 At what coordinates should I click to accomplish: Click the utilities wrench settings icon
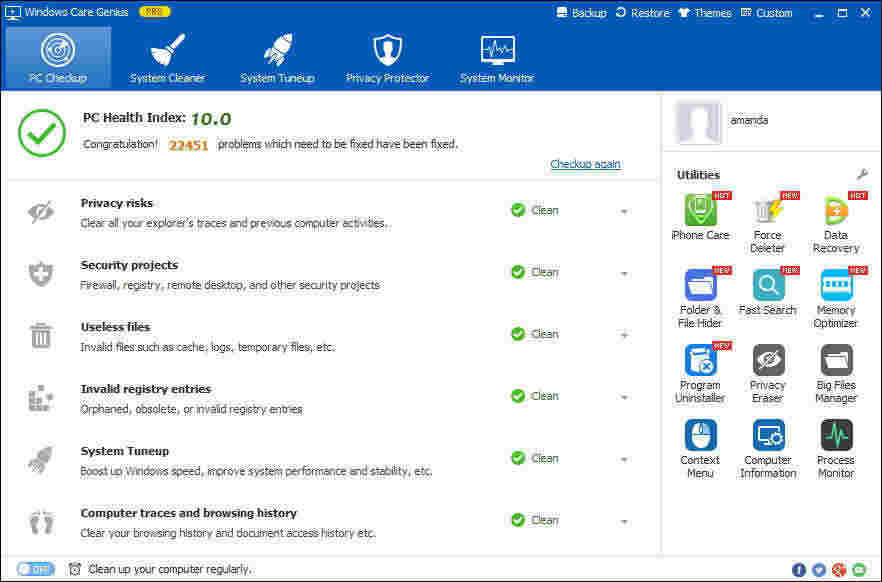point(862,174)
